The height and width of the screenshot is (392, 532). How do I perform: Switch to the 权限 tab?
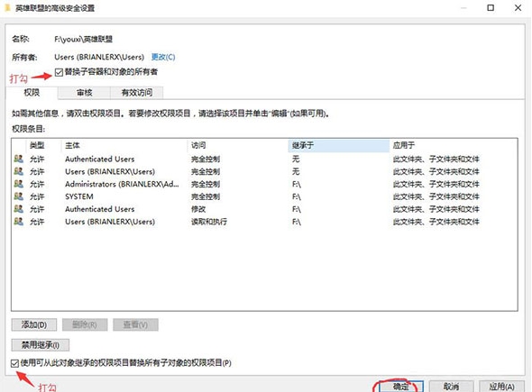32,93
